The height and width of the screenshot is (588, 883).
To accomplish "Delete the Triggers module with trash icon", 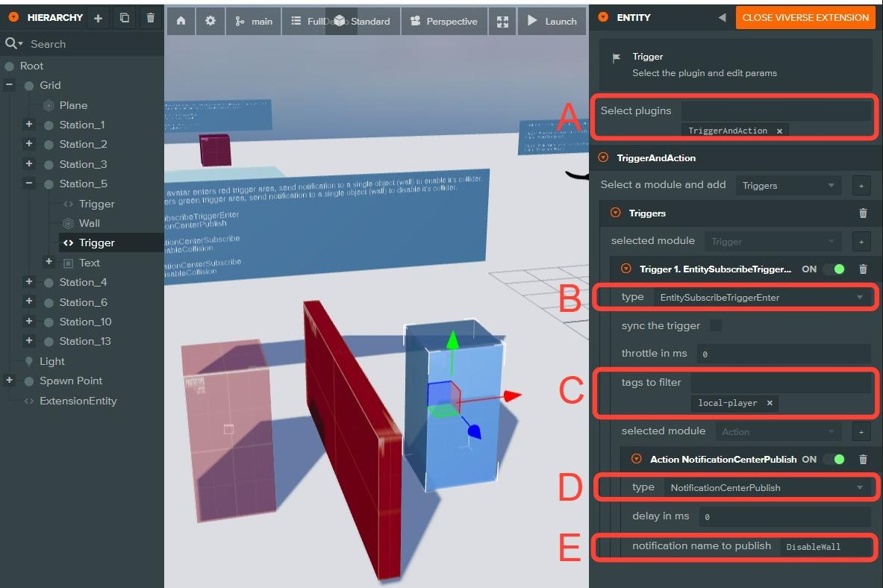I will coord(863,213).
